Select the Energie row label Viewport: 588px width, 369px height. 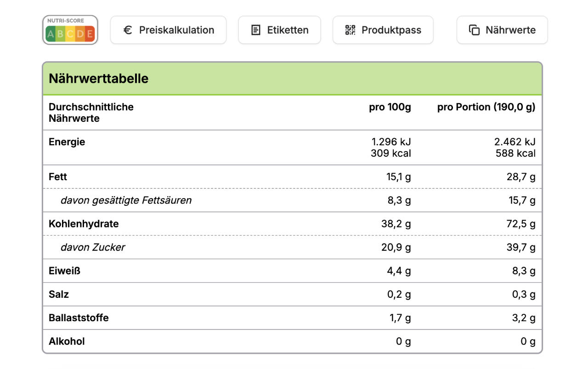pyautogui.click(x=67, y=142)
